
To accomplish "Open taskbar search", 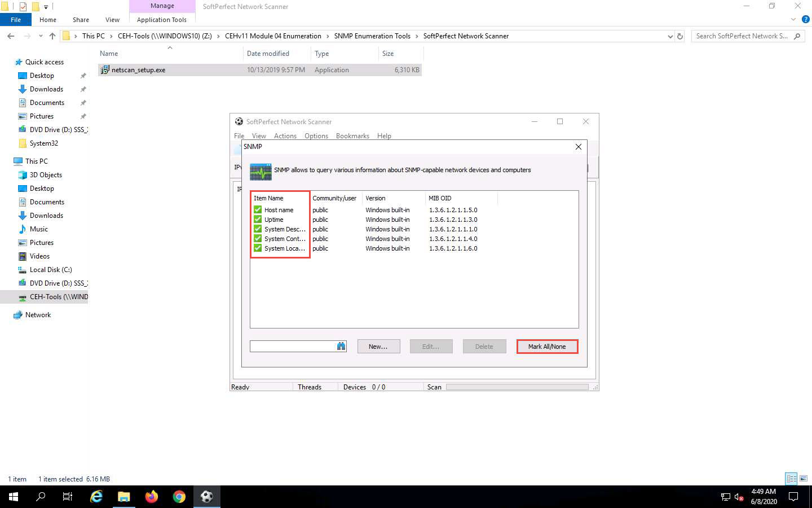I will click(41, 497).
